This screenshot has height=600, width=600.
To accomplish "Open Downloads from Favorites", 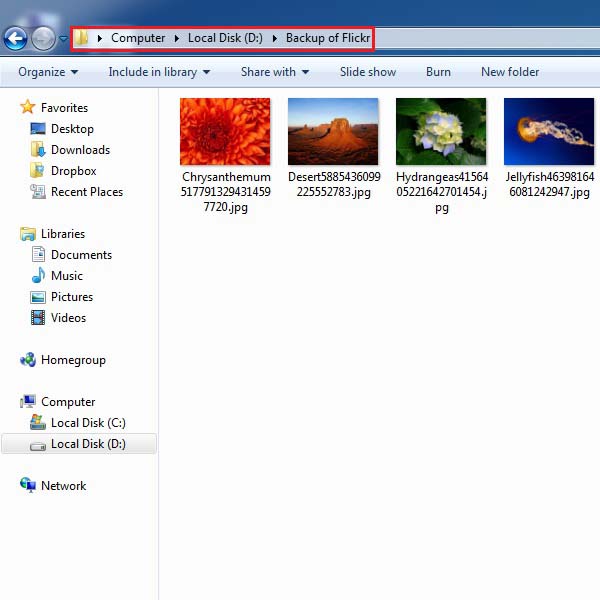I will [80, 150].
